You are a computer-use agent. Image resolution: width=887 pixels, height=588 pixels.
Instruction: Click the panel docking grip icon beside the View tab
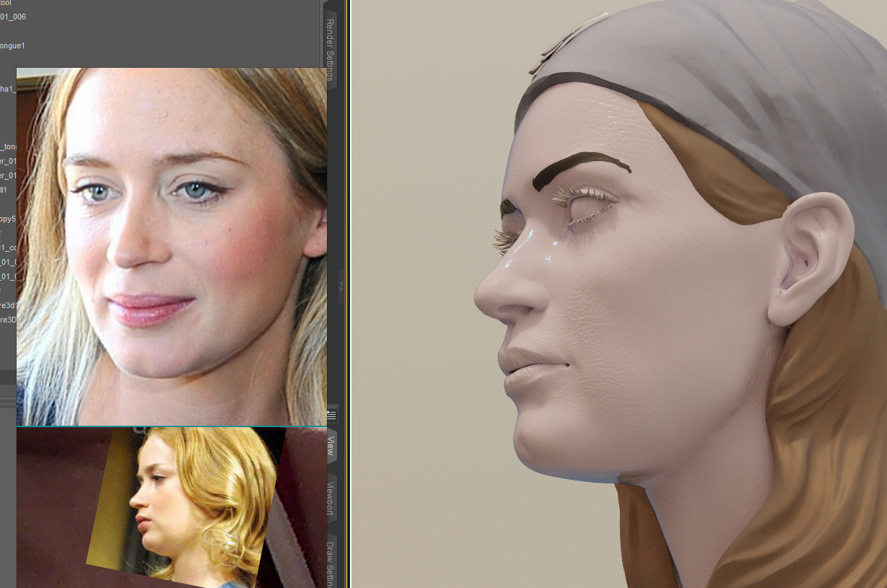(x=331, y=415)
